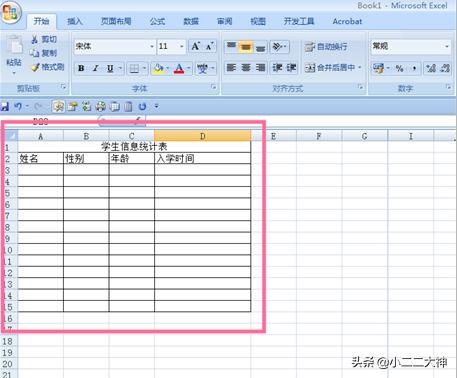Increase decimal places

coord(431,69)
